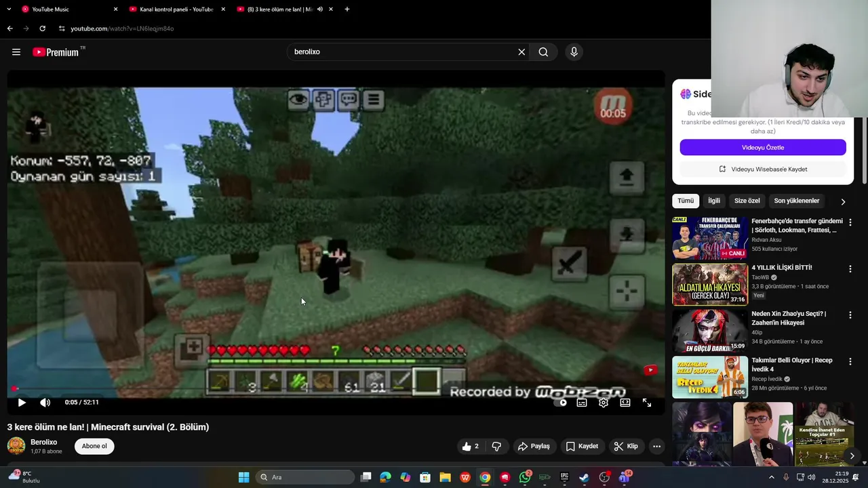Open Chrome from taskbar
Screen dimensions: 868x488
485,477
